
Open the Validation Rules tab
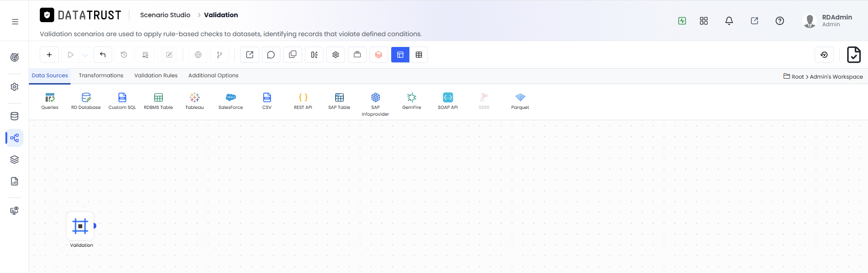tap(156, 75)
